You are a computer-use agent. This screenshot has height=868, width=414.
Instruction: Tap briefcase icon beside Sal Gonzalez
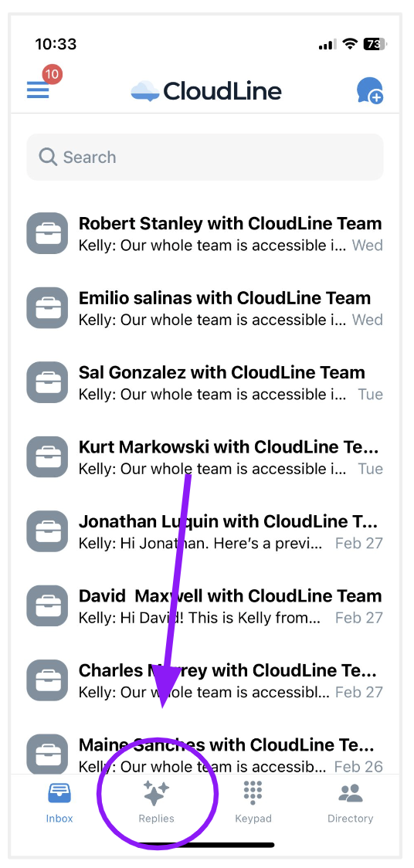pos(47,382)
